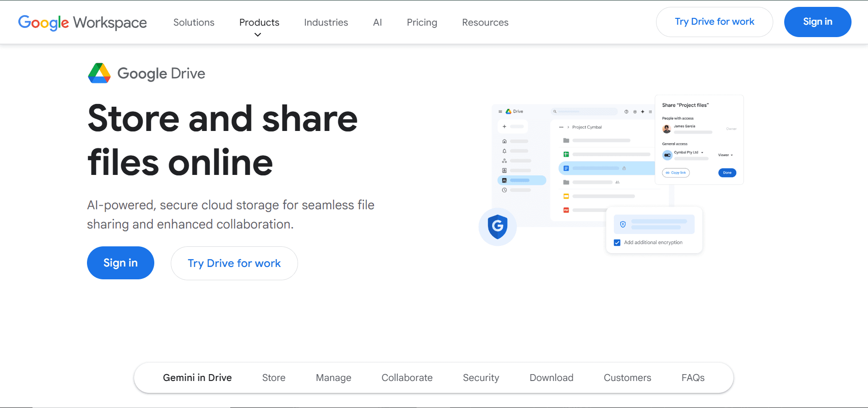The height and width of the screenshot is (408, 868).
Task: Click the green Sheets file icon
Action: 566,154
